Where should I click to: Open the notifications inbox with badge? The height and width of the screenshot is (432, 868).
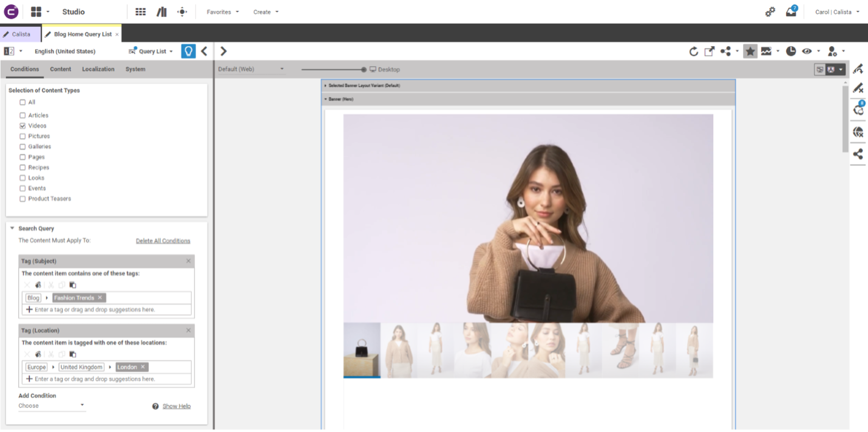(791, 11)
